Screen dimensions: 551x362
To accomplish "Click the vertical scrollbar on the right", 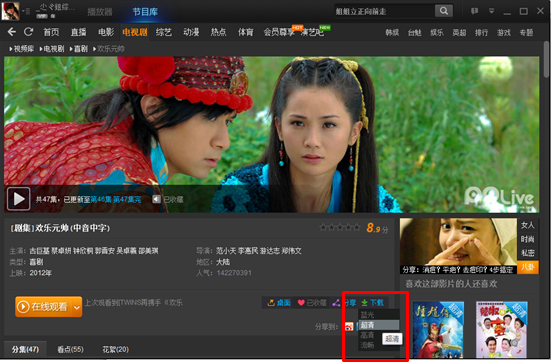I will [x=546, y=59].
